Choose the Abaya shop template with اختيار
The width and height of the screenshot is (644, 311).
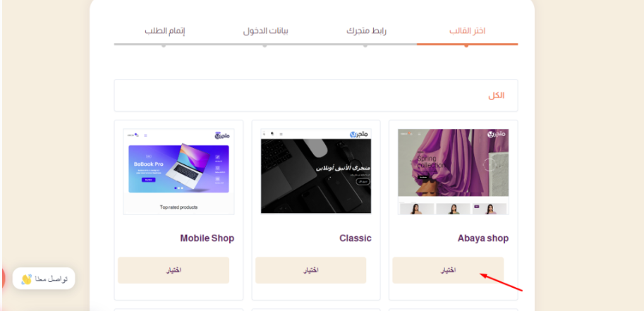pyautogui.click(x=448, y=270)
